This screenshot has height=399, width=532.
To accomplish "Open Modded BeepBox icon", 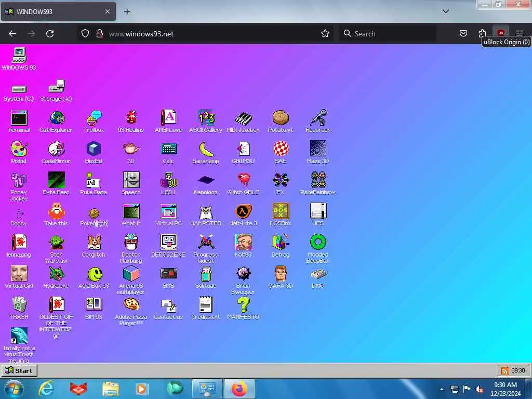I will [317, 249].
